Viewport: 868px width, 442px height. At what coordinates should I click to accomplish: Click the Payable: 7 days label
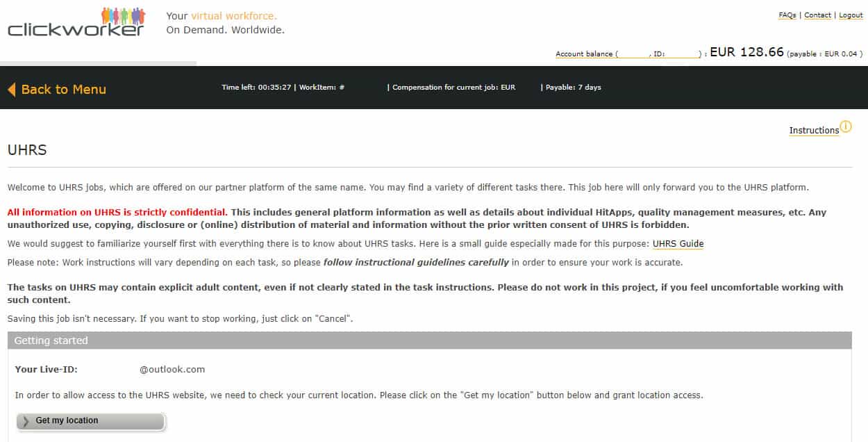pyautogui.click(x=574, y=88)
